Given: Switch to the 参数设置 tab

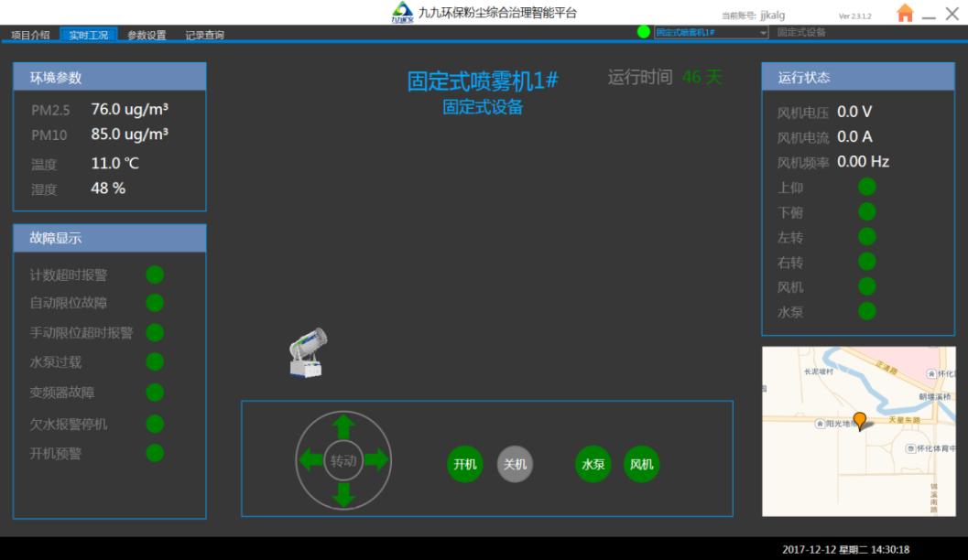Looking at the screenshot, I should click(147, 35).
